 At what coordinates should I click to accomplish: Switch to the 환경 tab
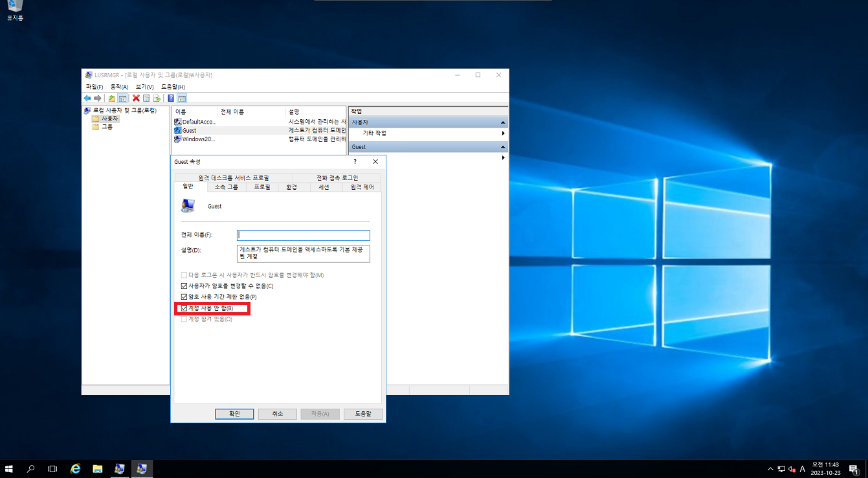291,187
